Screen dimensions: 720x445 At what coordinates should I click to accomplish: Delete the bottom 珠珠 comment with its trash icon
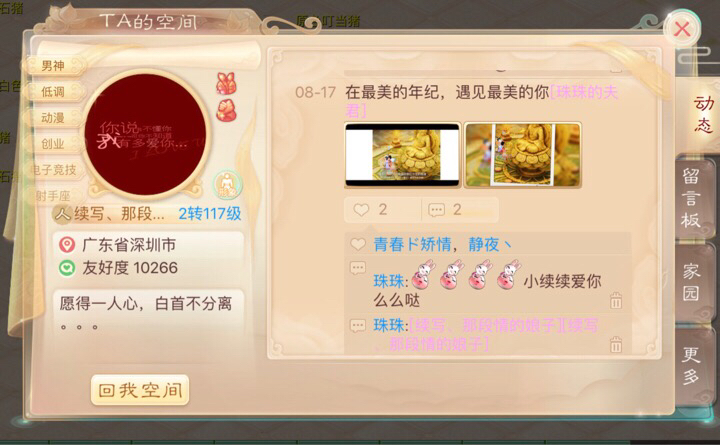[x=616, y=344]
